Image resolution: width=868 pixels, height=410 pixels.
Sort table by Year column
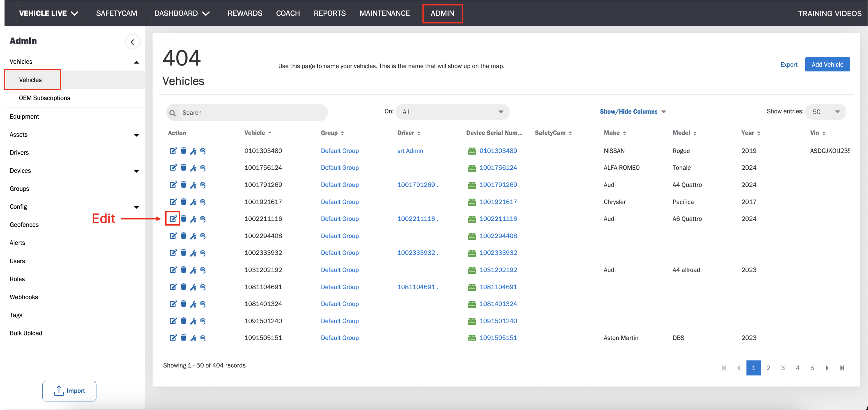click(750, 133)
